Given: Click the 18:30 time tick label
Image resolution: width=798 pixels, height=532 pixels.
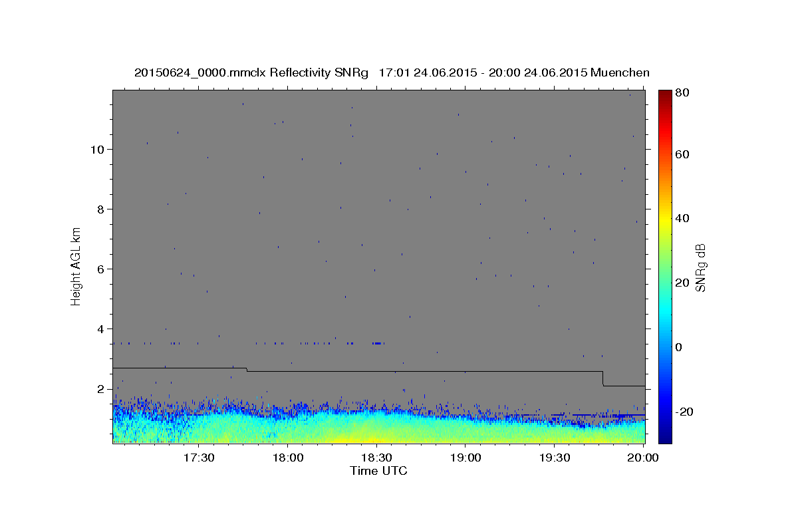Looking at the screenshot, I should coord(376,458).
